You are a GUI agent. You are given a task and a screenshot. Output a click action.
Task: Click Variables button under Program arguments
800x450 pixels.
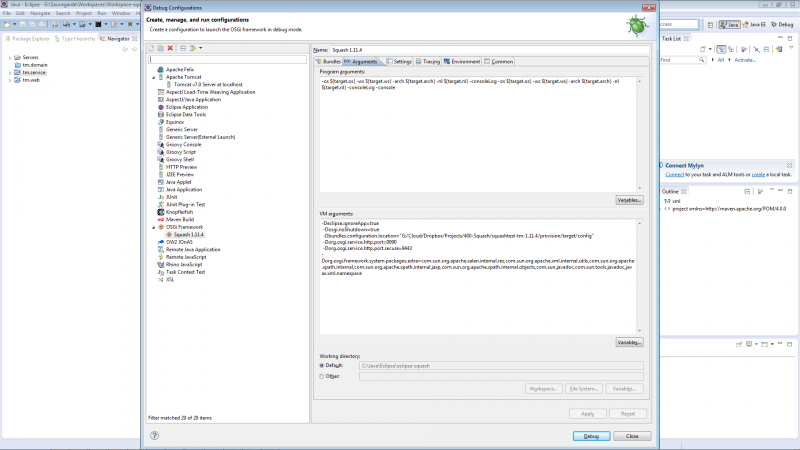[x=629, y=200]
